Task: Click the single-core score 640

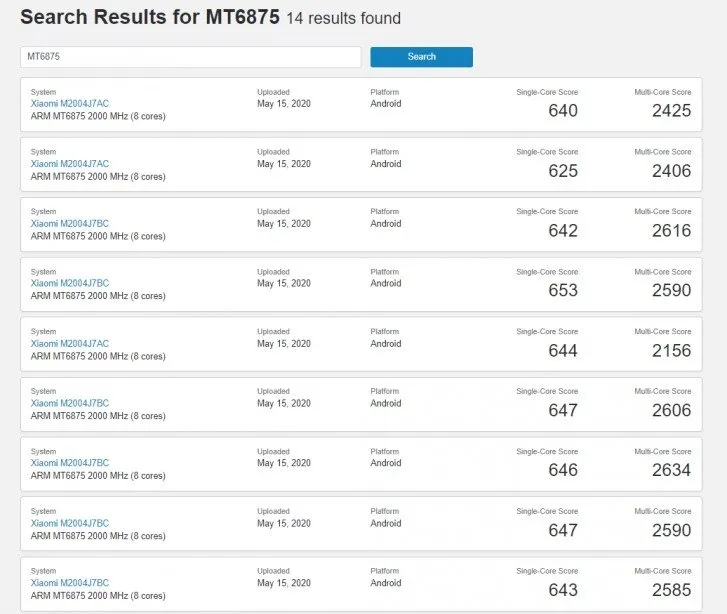Action: [563, 111]
